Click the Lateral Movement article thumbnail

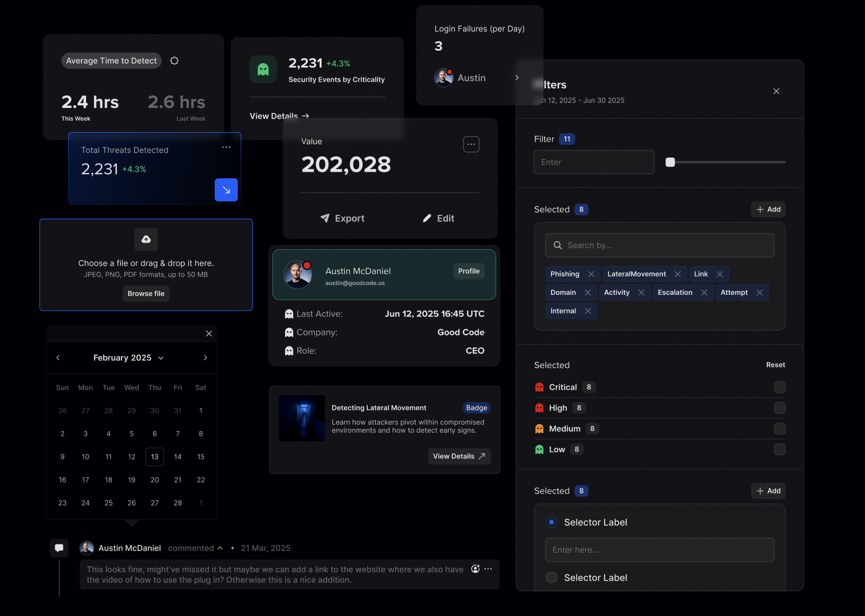tap(302, 418)
